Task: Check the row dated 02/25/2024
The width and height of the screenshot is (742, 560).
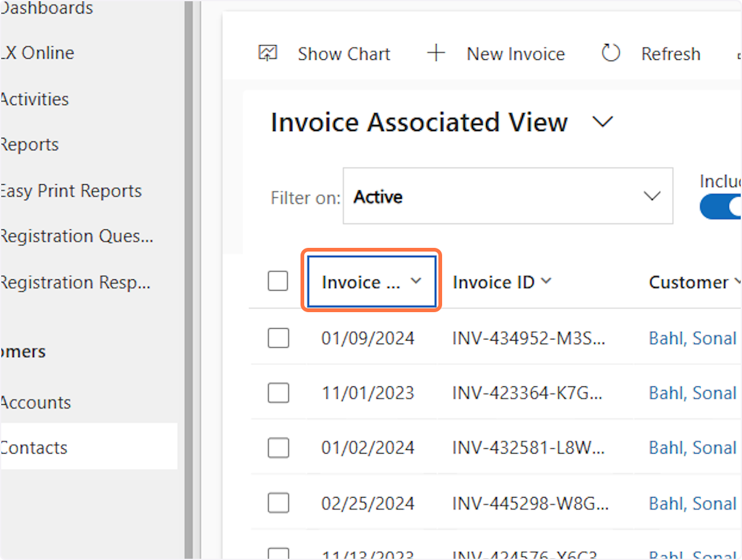Action: click(x=278, y=503)
